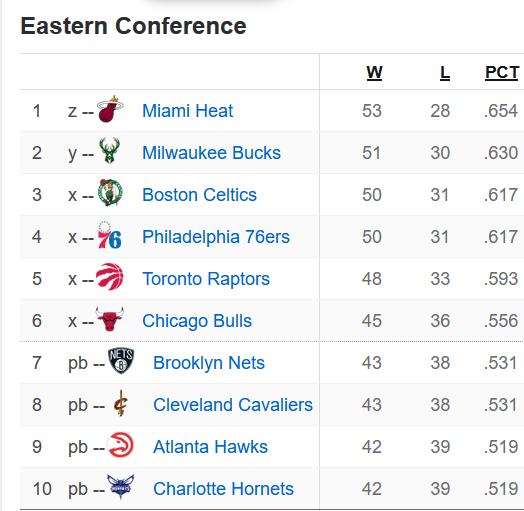The image size is (524, 511).
Task: Click the Philadelphia 76ers logo
Action: [x=110, y=235]
